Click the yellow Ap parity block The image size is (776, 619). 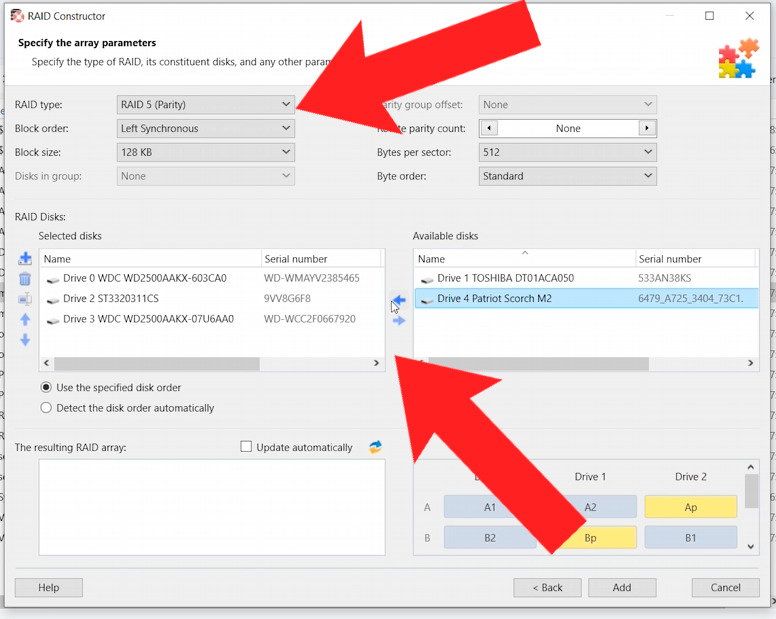tap(691, 507)
